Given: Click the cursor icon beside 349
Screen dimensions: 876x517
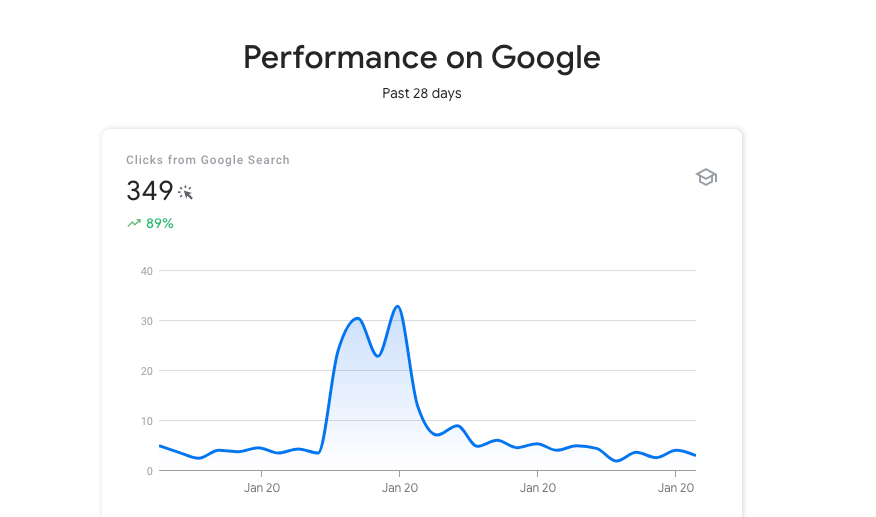Looking at the screenshot, I should (x=185, y=191).
